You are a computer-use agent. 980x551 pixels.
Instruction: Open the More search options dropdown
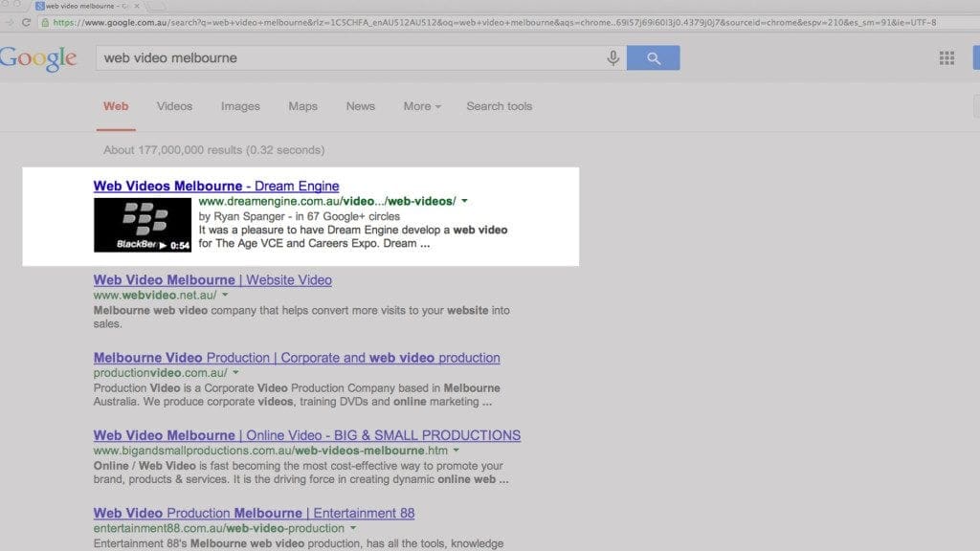(422, 106)
